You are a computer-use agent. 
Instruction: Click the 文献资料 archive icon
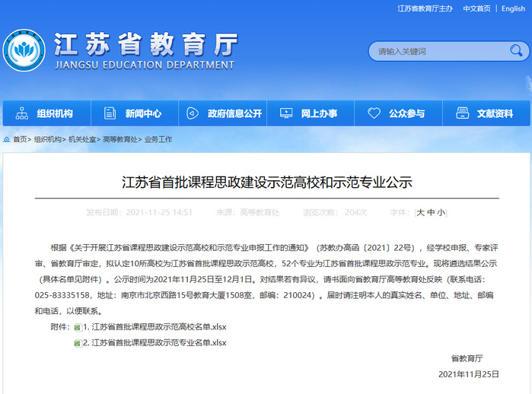coord(462,113)
